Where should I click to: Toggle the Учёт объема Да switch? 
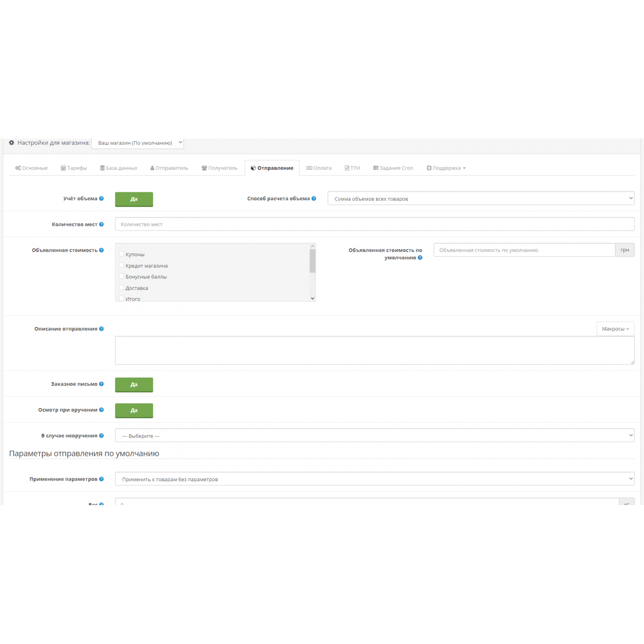point(134,199)
